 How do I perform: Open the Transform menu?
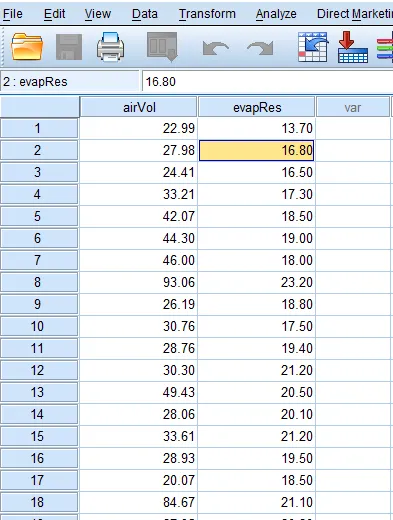coord(207,14)
